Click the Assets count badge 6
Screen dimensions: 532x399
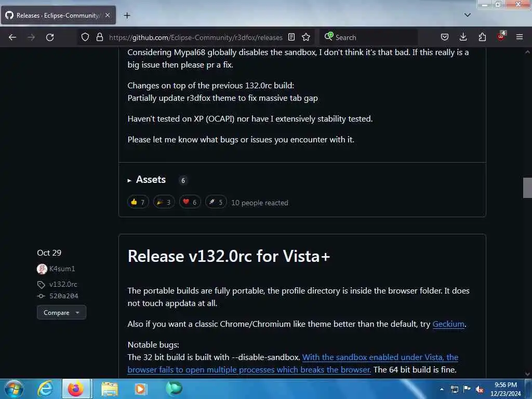(x=183, y=180)
